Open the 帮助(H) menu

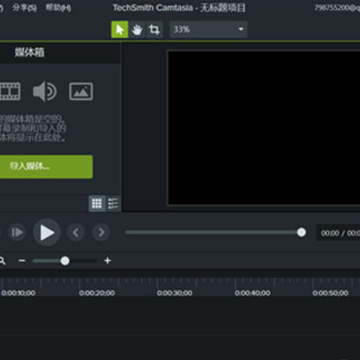(x=58, y=8)
